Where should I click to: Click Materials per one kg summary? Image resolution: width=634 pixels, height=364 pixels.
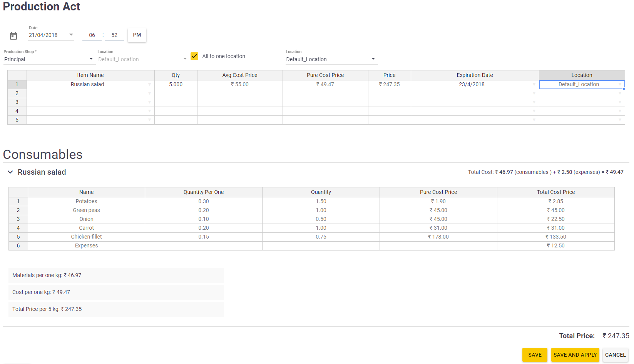point(116,275)
